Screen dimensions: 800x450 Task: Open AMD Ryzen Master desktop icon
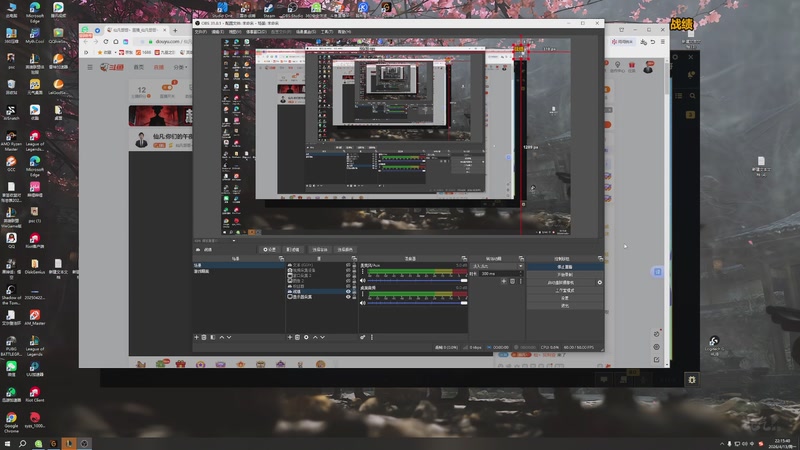11,140
